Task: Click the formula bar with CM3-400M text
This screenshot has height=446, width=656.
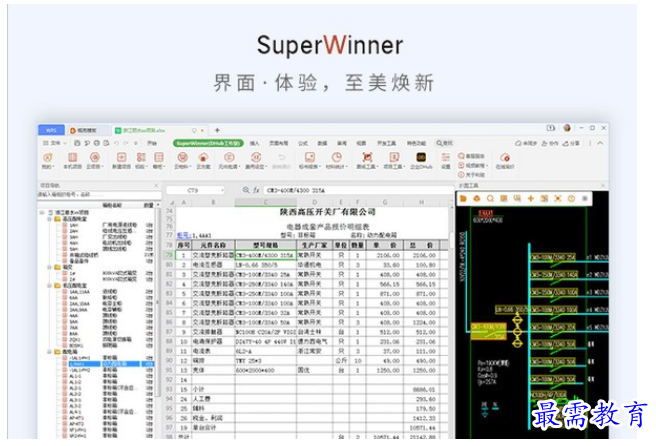Action: 358,190
